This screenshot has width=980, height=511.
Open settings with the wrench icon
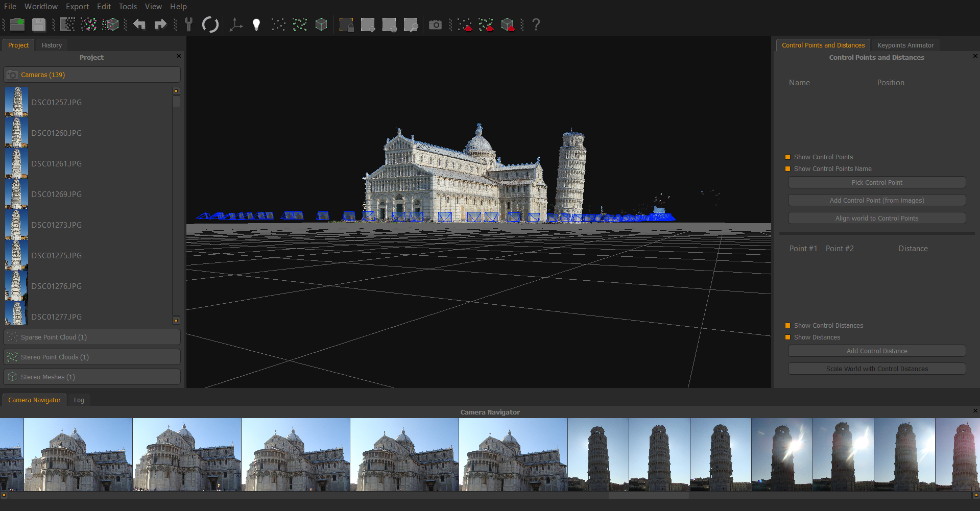[x=189, y=25]
